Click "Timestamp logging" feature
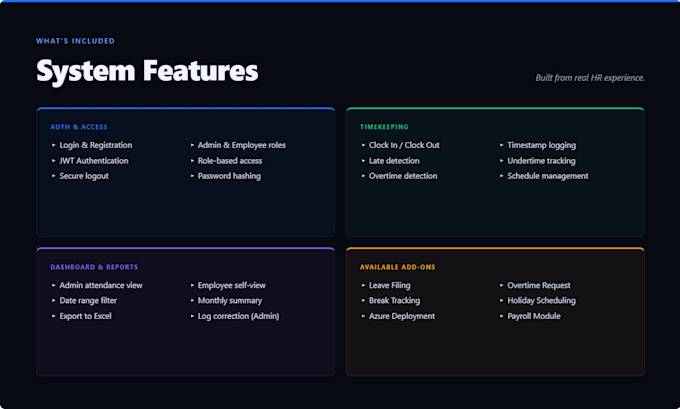This screenshot has height=409, width=680. [x=542, y=145]
